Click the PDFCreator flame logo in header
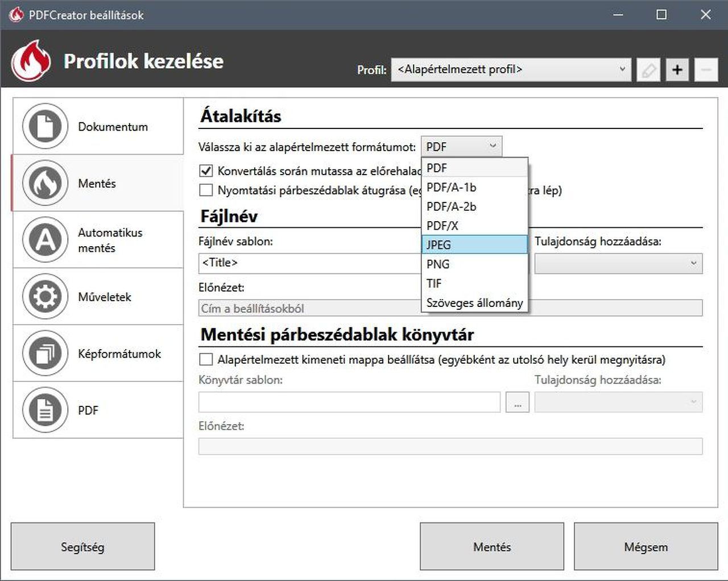Image resolution: width=728 pixels, height=581 pixels. tap(31, 60)
